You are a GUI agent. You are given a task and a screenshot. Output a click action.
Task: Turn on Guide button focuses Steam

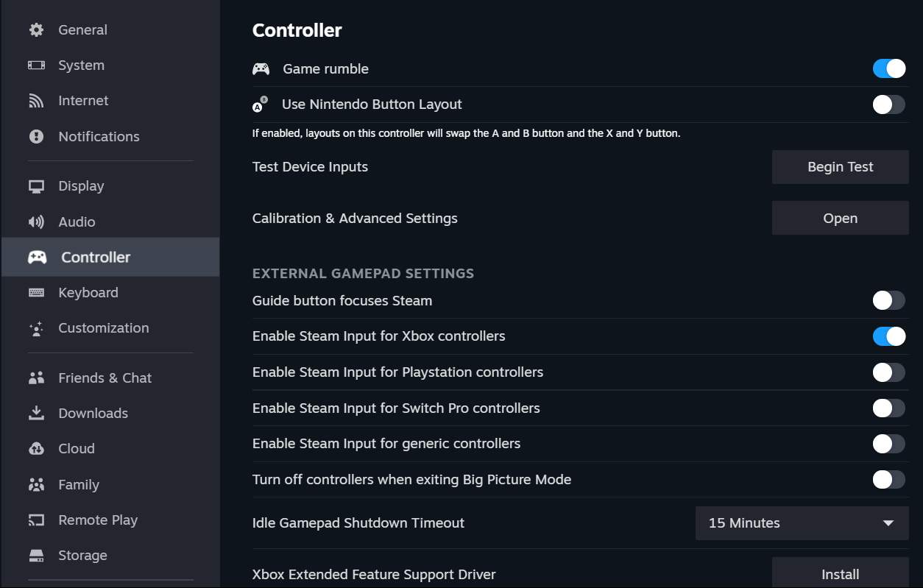(888, 300)
